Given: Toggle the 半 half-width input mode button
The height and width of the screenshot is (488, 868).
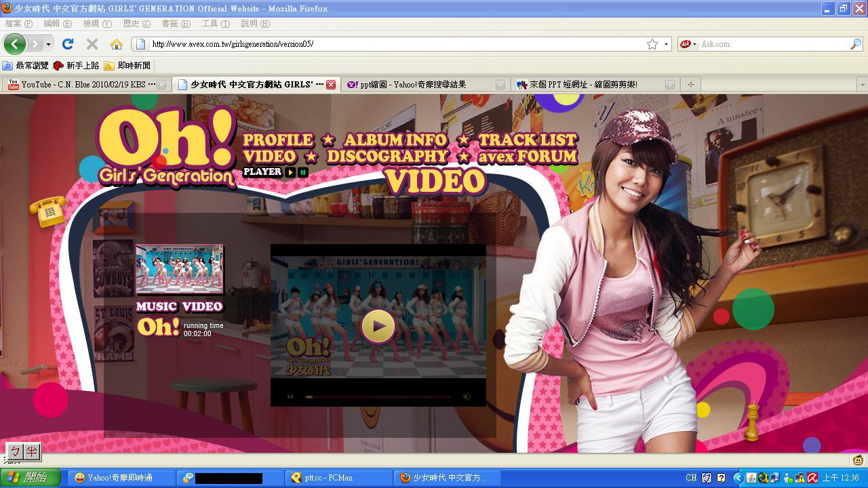Looking at the screenshot, I should 32,451.
